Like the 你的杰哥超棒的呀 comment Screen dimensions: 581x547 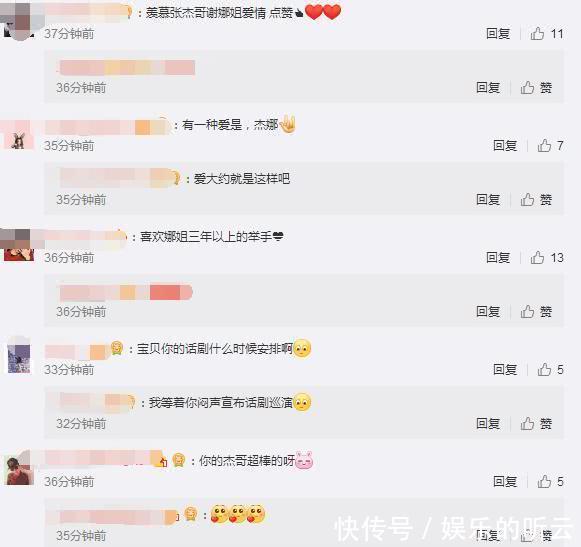point(550,481)
